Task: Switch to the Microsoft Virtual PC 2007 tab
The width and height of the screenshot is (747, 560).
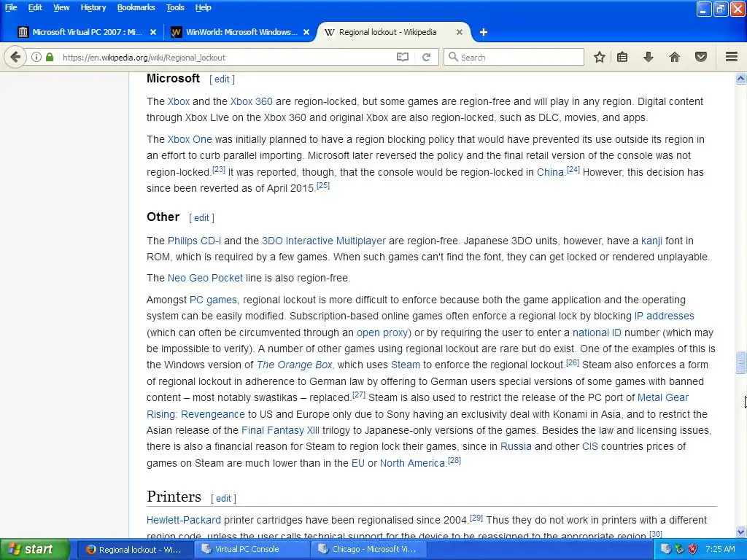Action: [87, 32]
